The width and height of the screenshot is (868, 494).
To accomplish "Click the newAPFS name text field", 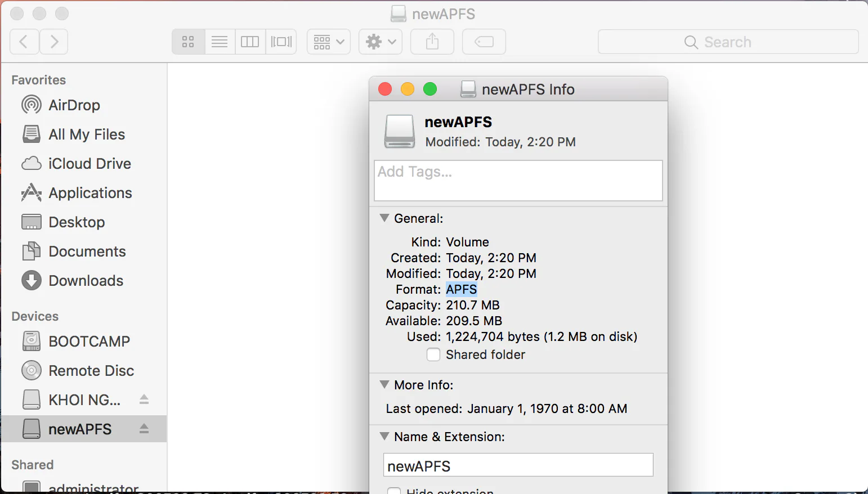I will [518, 465].
